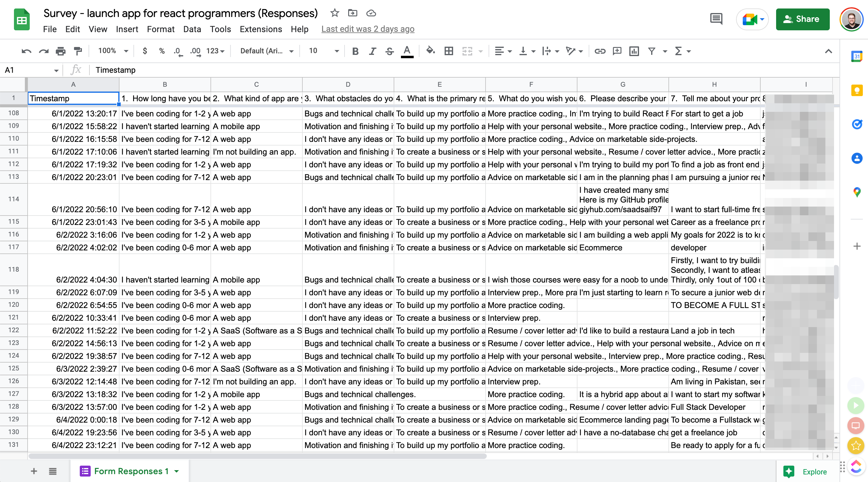Image resolution: width=868 pixels, height=482 pixels.
Task: Open 'Last edit was 2 days ago' history
Action: coord(368,29)
